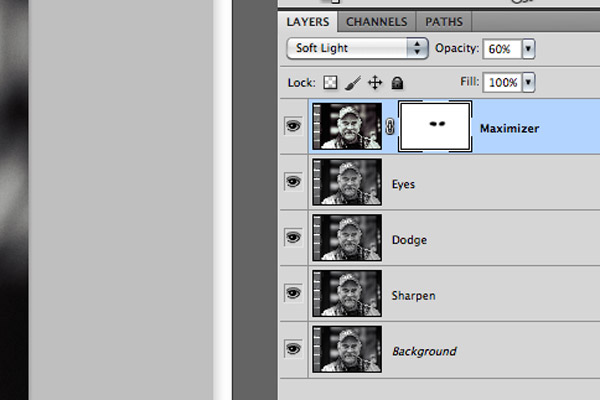
Task: Hide the Sharpen layer
Action: (293, 293)
